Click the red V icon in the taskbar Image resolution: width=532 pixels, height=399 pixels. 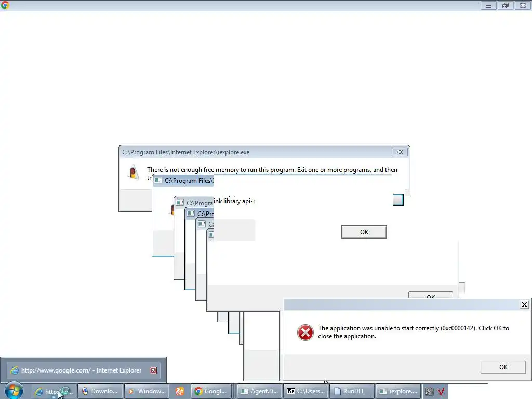click(441, 392)
